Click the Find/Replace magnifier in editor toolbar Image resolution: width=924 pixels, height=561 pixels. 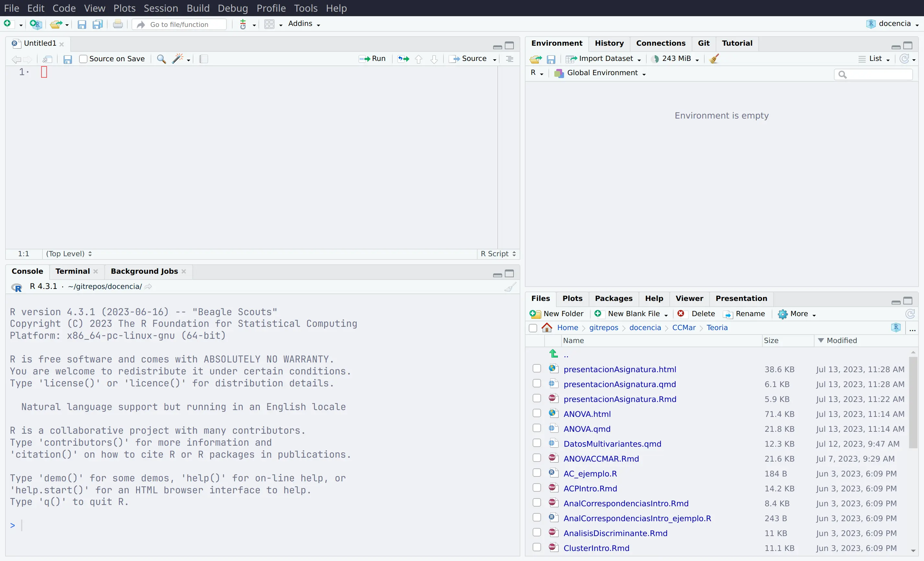[x=161, y=59]
